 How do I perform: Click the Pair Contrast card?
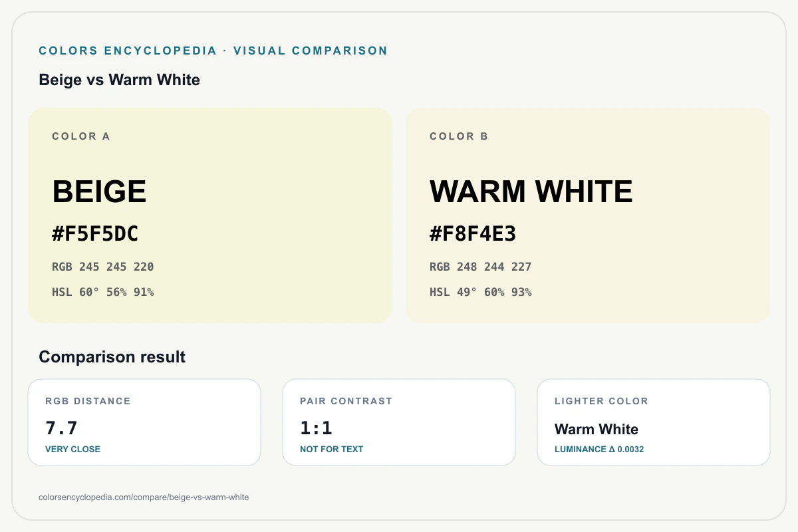coord(399,422)
